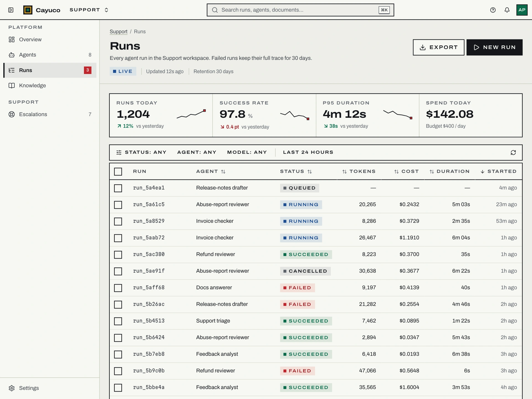Image resolution: width=532 pixels, height=399 pixels.
Task: Click the Export button
Action: click(438, 47)
